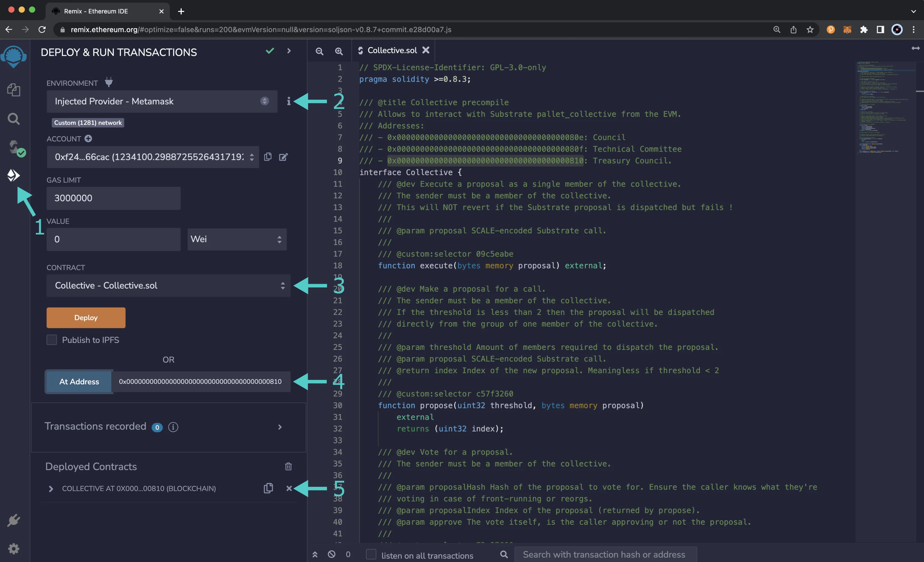
Task: Click the Deploy button
Action: [x=86, y=318]
